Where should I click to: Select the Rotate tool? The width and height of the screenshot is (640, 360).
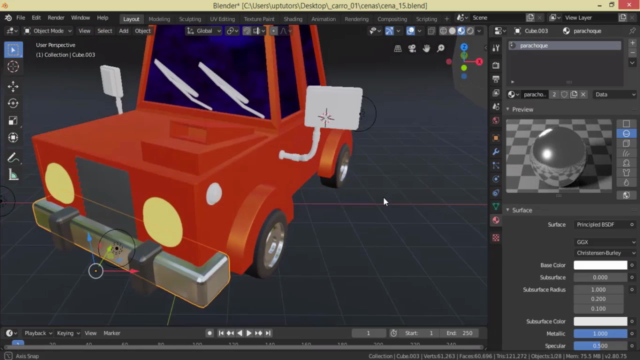pyautogui.click(x=13, y=103)
